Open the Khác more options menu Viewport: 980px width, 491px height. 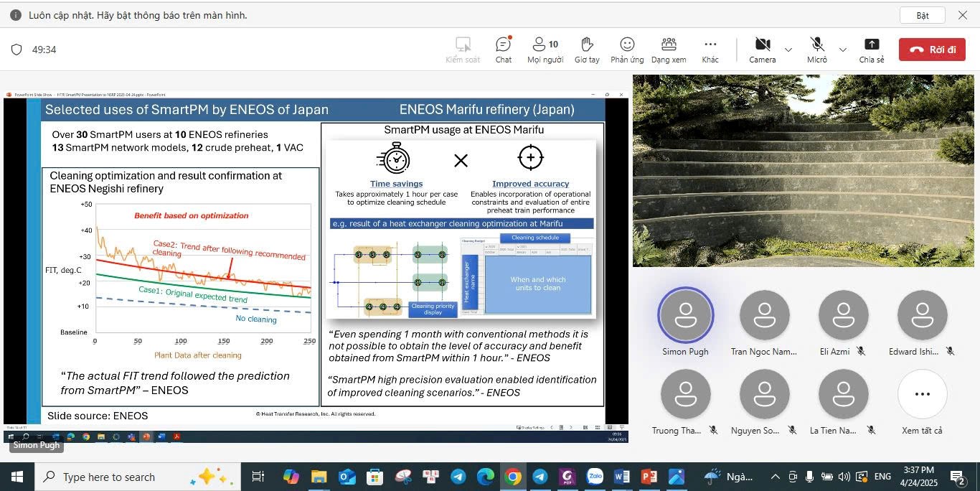[710, 50]
